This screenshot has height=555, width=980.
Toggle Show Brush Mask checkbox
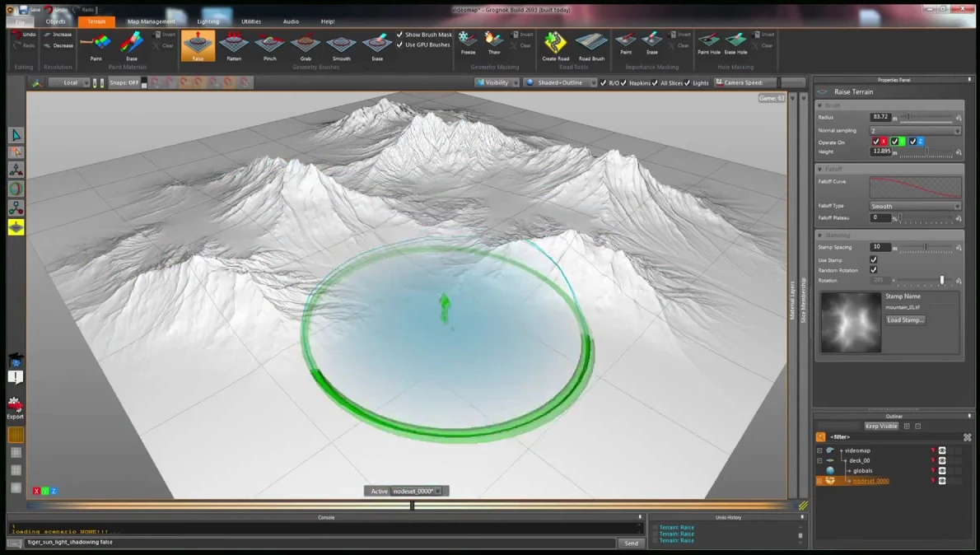pos(399,35)
